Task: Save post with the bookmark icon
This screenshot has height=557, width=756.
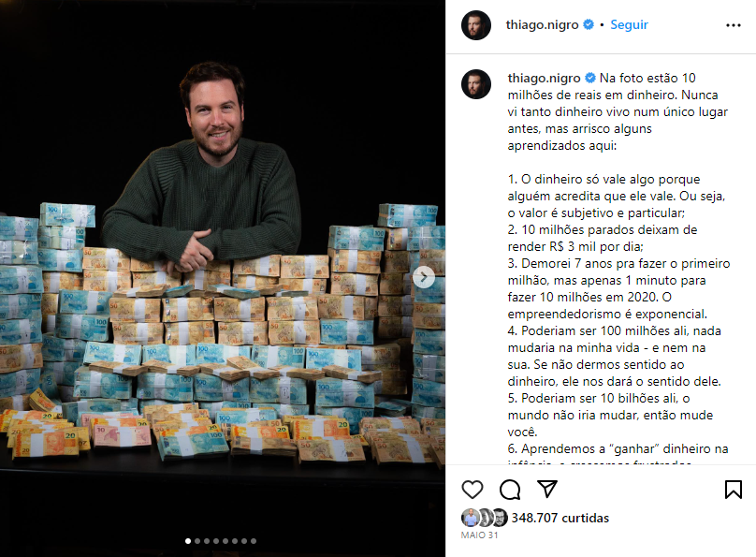Action: click(733, 490)
